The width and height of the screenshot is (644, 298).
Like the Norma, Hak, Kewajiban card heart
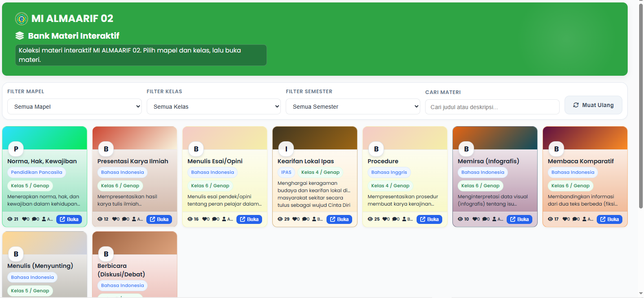click(24, 219)
